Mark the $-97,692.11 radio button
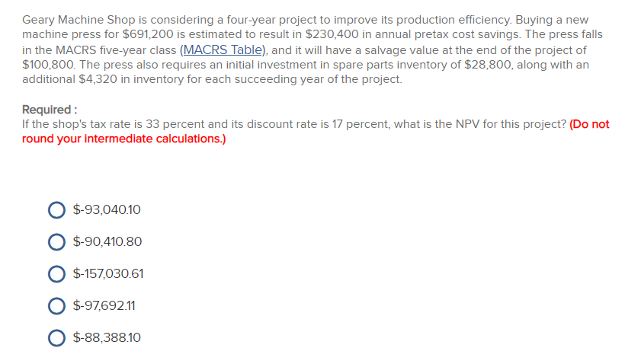Image resolution: width=625 pixels, height=364 pixels. click(x=56, y=306)
